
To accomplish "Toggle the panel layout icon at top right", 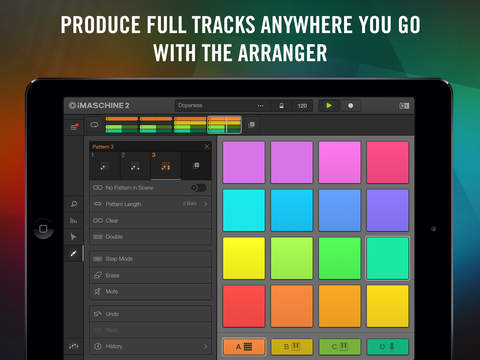I will click(x=404, y=106).
